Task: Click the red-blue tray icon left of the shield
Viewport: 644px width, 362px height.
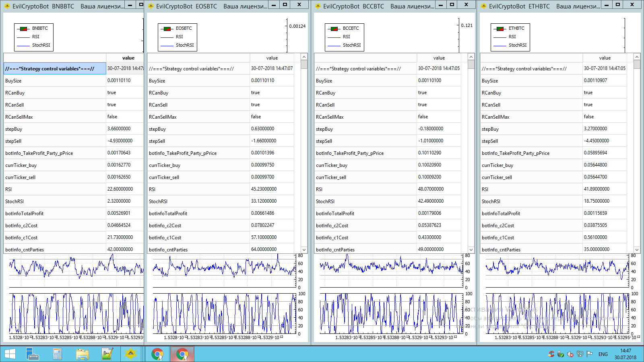Action: (551, 354)
